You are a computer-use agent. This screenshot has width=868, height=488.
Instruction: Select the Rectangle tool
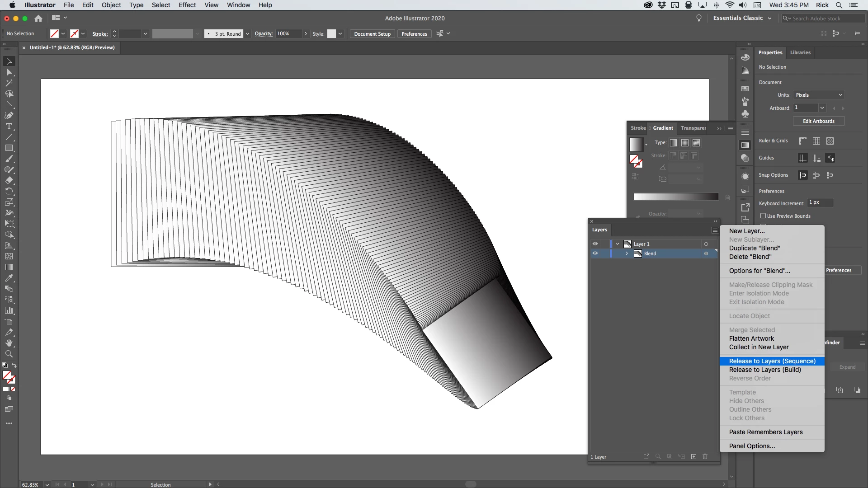(9, 148)
